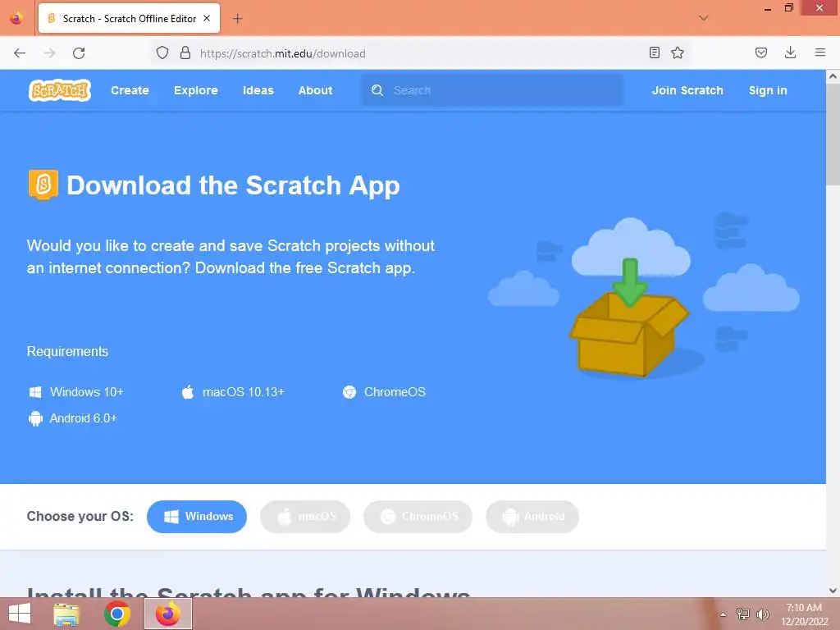The image size is (840, 630).
Task: Open the About page
Action: pyautogui.click(x=315, y=90)
